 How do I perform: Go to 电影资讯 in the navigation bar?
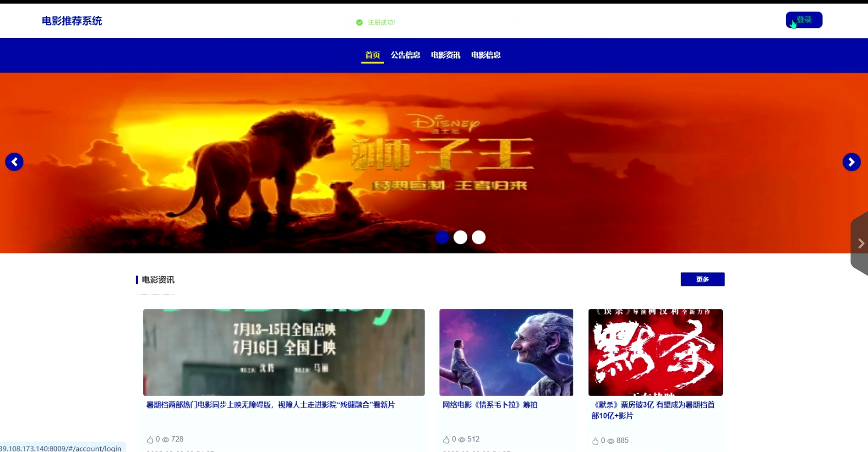click(445, 55)
